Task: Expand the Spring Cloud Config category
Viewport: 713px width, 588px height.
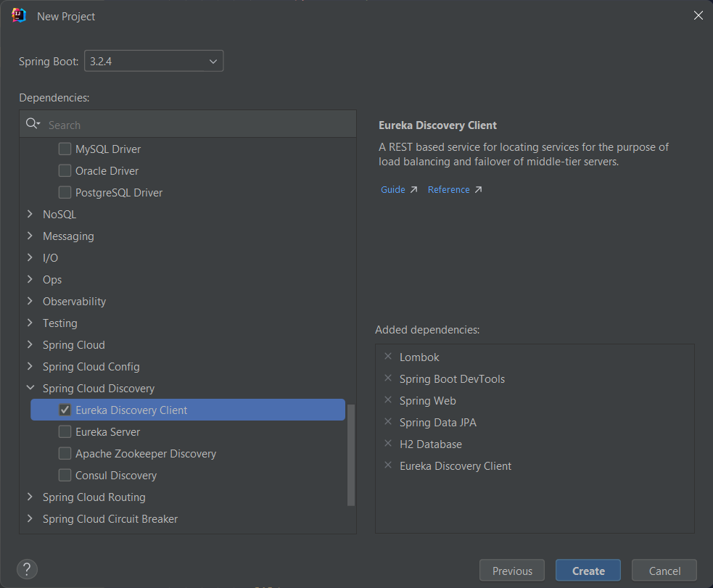Action: [x=30, y=367]
